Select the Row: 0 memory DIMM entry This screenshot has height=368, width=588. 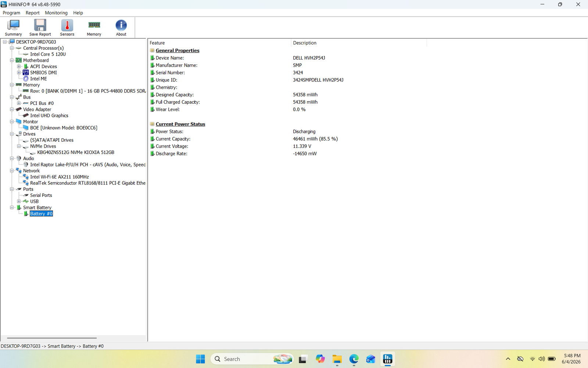click(x=88, y=91)
